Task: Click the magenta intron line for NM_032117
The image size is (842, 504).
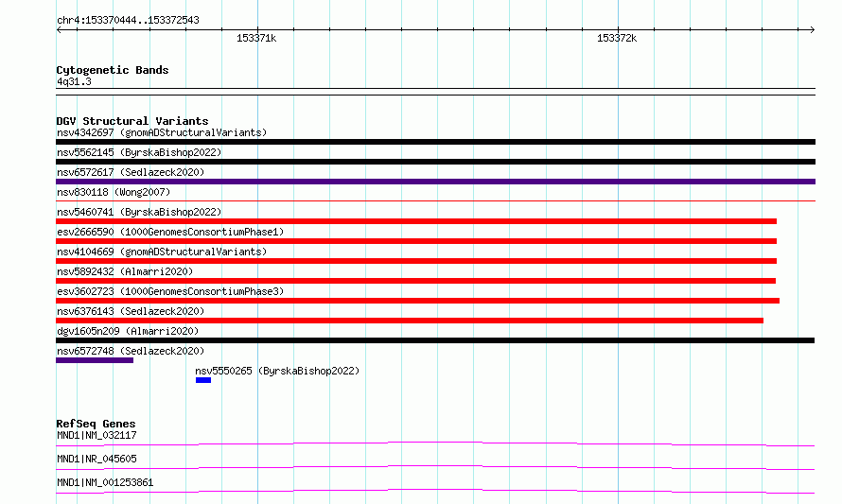Action: click(x=435, y=443)
